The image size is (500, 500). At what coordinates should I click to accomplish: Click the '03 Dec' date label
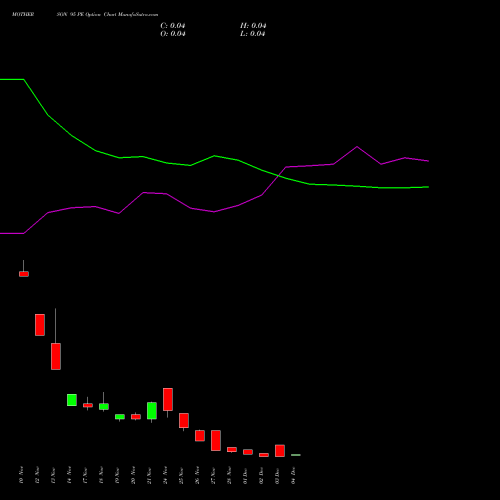(x=277, y=475)
